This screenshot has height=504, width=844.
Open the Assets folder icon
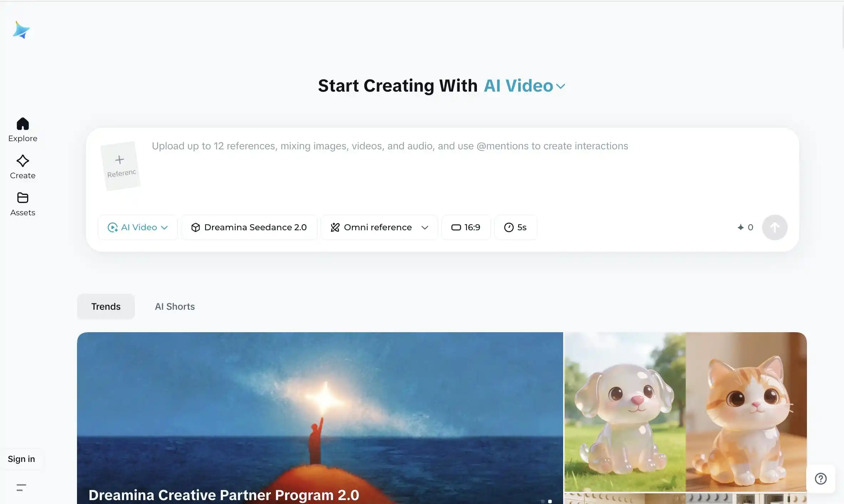click(22, 198)
